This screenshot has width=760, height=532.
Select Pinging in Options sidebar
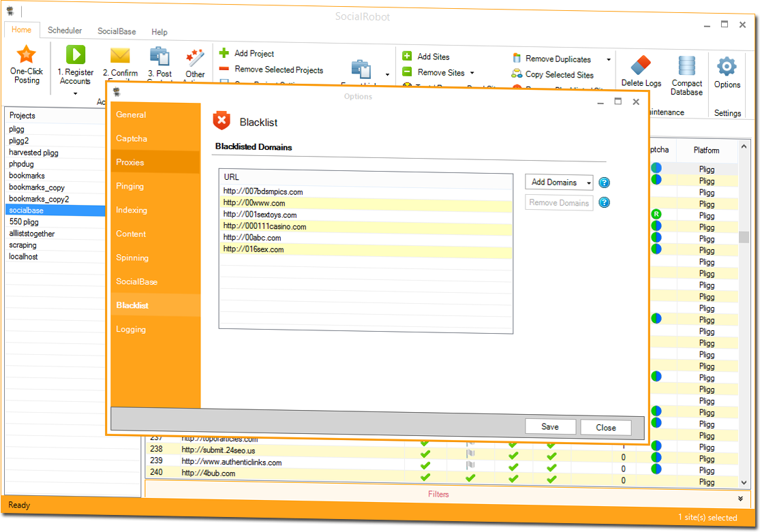coord(155,186)
